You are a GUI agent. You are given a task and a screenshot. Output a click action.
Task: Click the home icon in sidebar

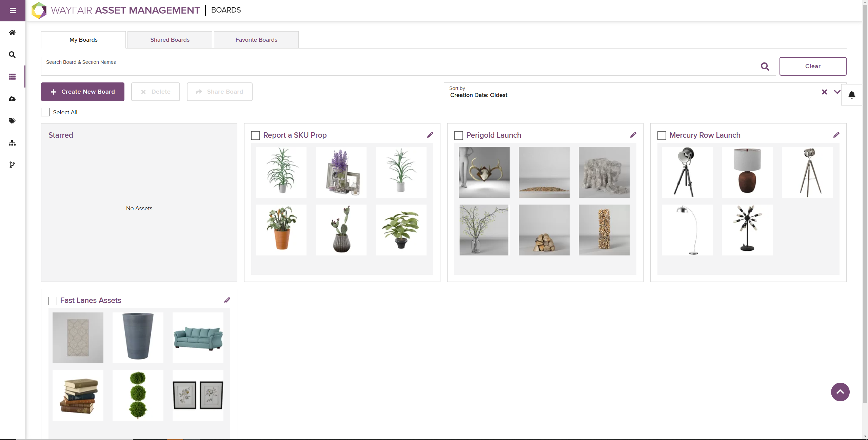[x=12, y=33]
